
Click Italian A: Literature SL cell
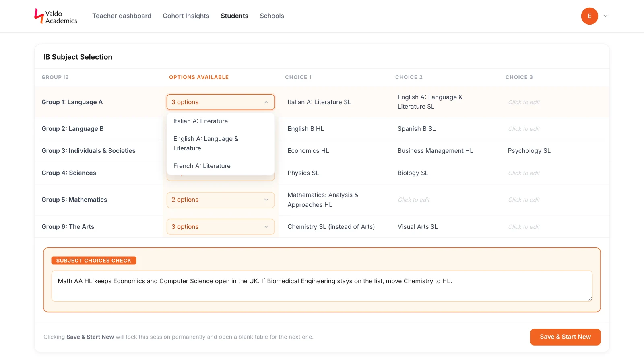coord(319,102)
